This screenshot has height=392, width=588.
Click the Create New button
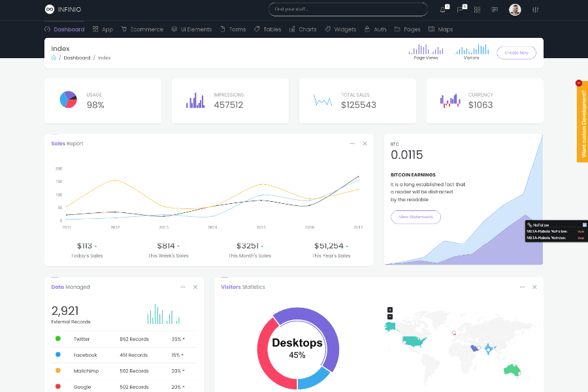516,52
